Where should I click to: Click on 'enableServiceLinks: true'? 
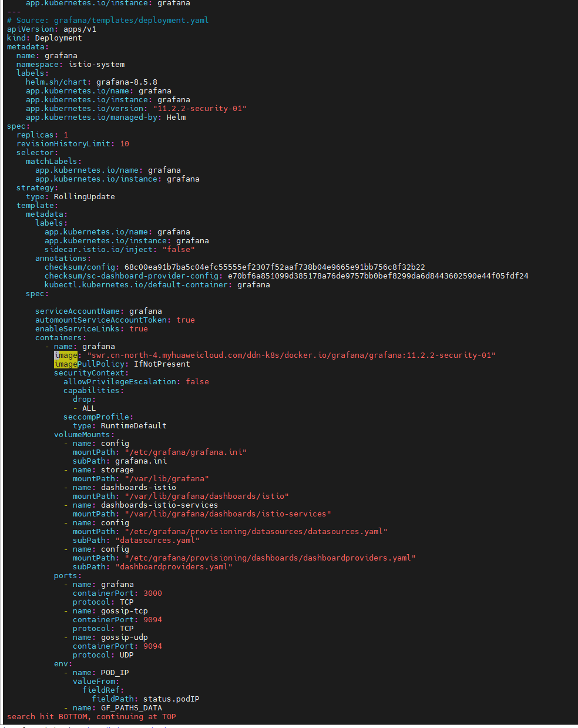(92, 328)
